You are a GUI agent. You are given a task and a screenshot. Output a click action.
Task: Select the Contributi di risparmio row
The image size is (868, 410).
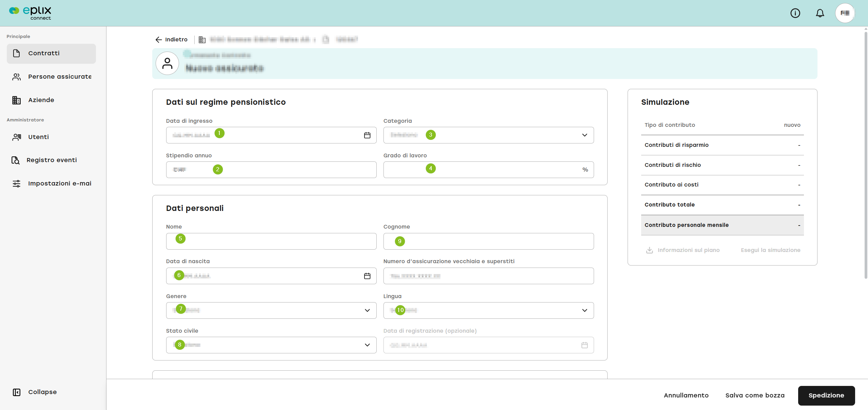(x=723, y=145)
